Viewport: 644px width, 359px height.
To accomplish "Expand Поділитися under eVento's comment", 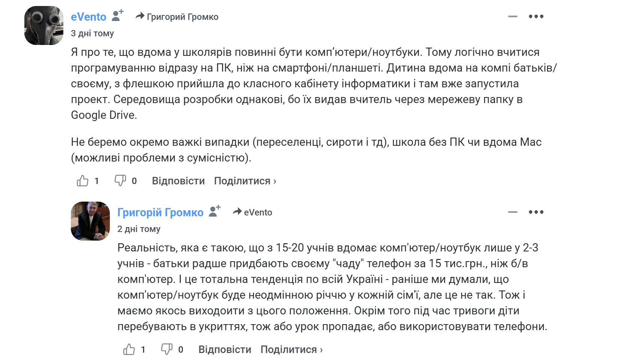I will coord(245,181).
